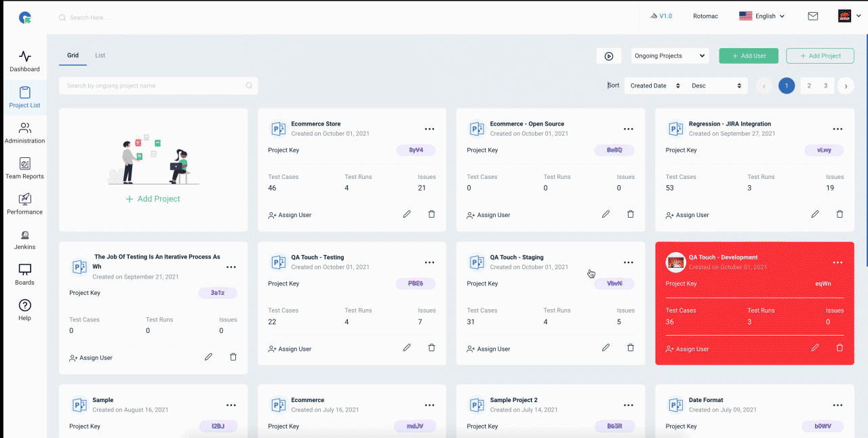
Task: Open the Jenkins sidebar item
Action: tap(24, 239)
